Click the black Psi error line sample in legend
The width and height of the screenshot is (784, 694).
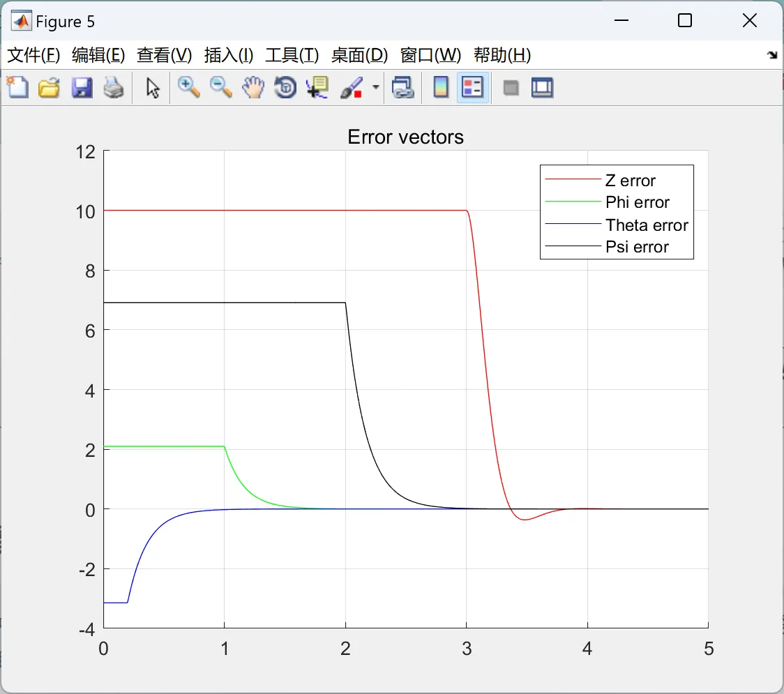tap(573, 246)
